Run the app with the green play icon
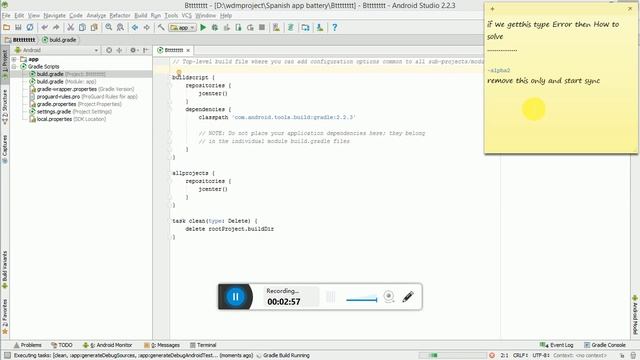This screenshot has height=360, width=640. 203,27
